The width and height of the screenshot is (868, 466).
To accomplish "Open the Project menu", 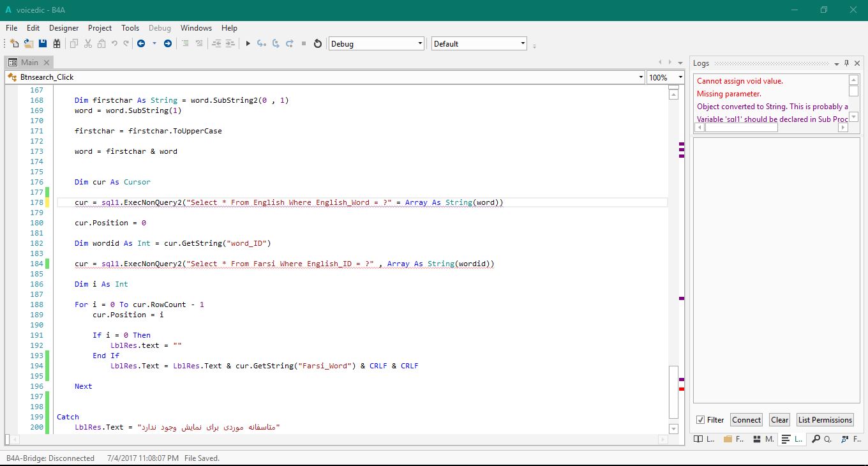I will click(x=100, y=28).
